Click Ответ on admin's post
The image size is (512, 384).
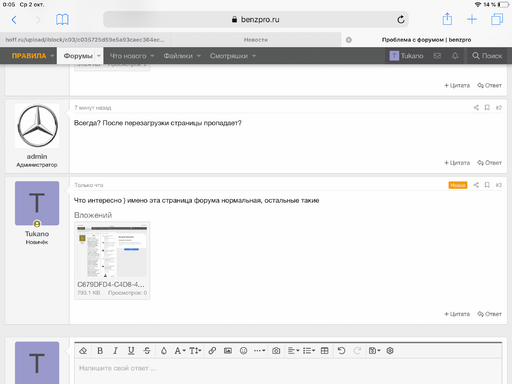pyautogui.click(x=489, y=163)
